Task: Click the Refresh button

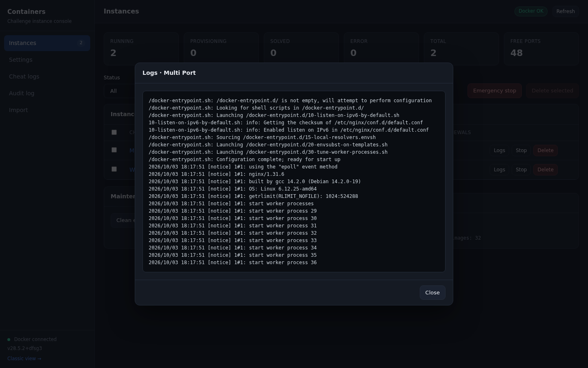Action: click(x=566, y=11)
